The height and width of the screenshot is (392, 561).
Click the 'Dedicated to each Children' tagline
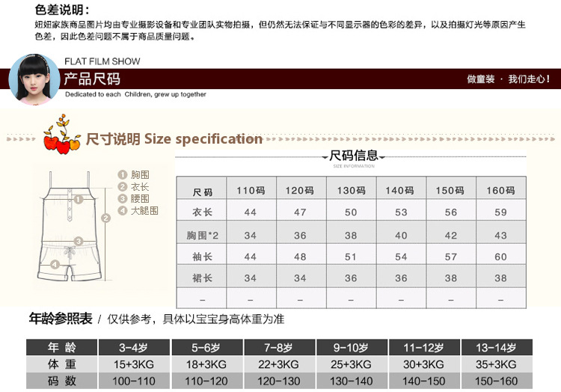[x=135, y=94]
